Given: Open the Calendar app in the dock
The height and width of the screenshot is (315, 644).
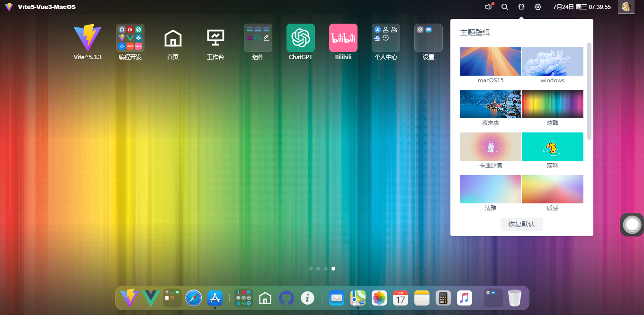Looking at the screenshot, I should (x=400, y=298).
